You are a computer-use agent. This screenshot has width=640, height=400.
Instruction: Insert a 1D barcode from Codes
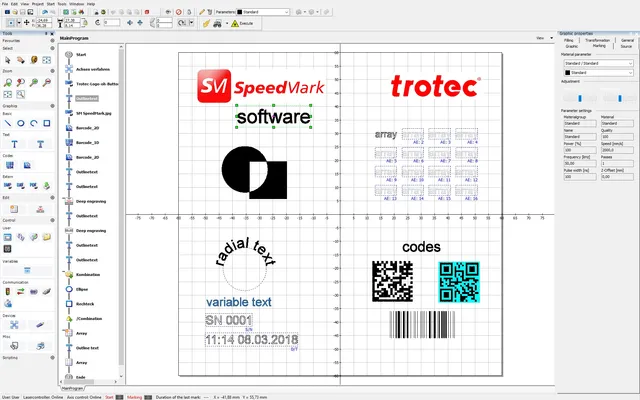tap(9, 165)
